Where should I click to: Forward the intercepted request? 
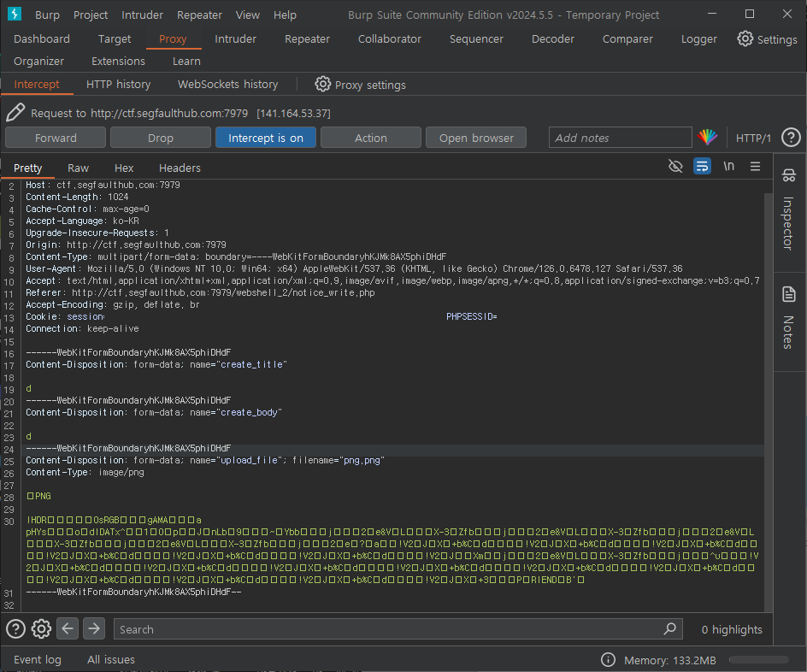tap(56, 138)
